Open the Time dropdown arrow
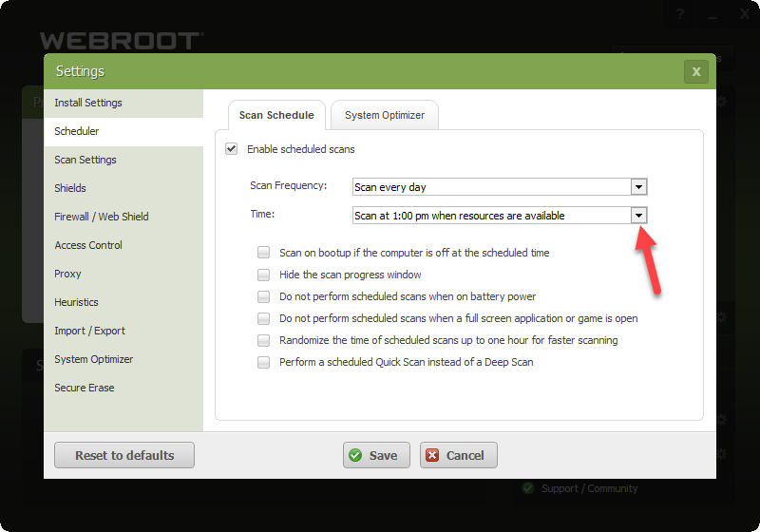The width and height of the screenshot is (760, 532). (x=638, y=216)
